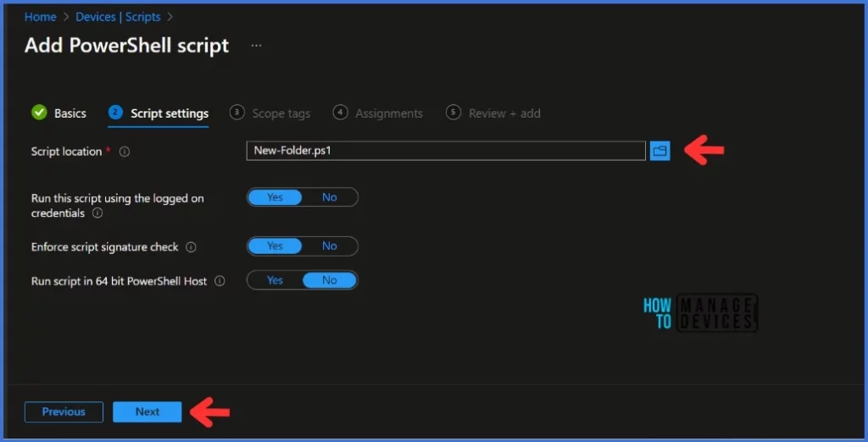Screen dimensions: 868x442
Task: Go to the Basics step tab
Action: pyautogui.click(x=59, y=113)
